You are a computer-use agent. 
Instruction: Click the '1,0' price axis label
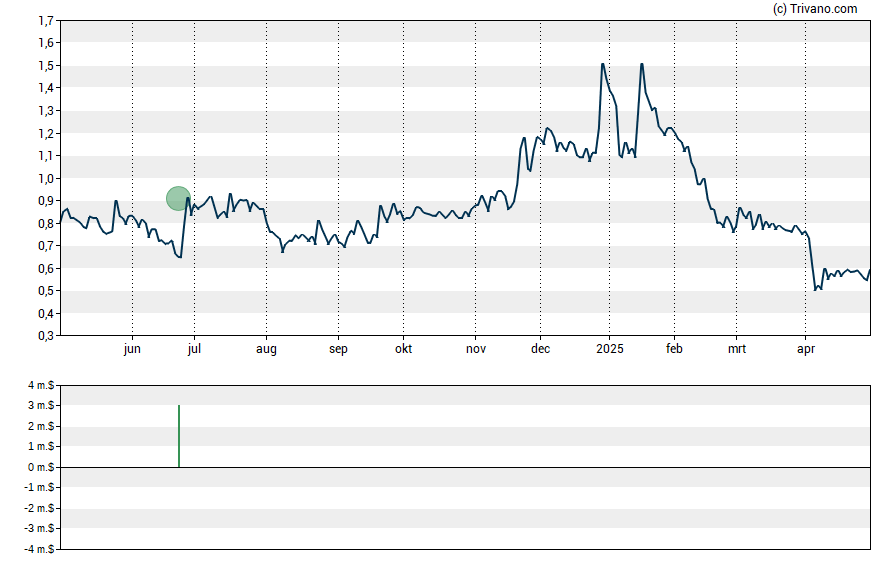point(46,178)
